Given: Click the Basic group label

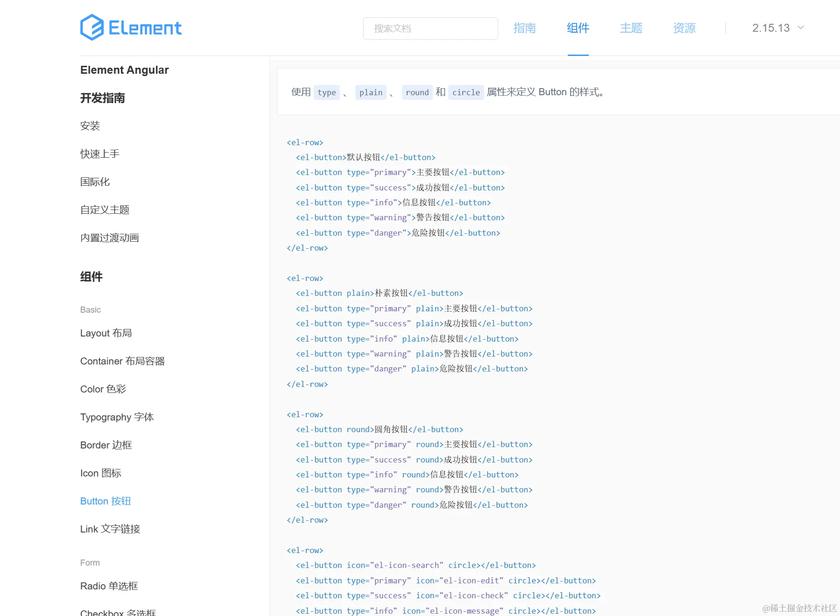Looking at the screenshot, I should click(x=91, y=310).
